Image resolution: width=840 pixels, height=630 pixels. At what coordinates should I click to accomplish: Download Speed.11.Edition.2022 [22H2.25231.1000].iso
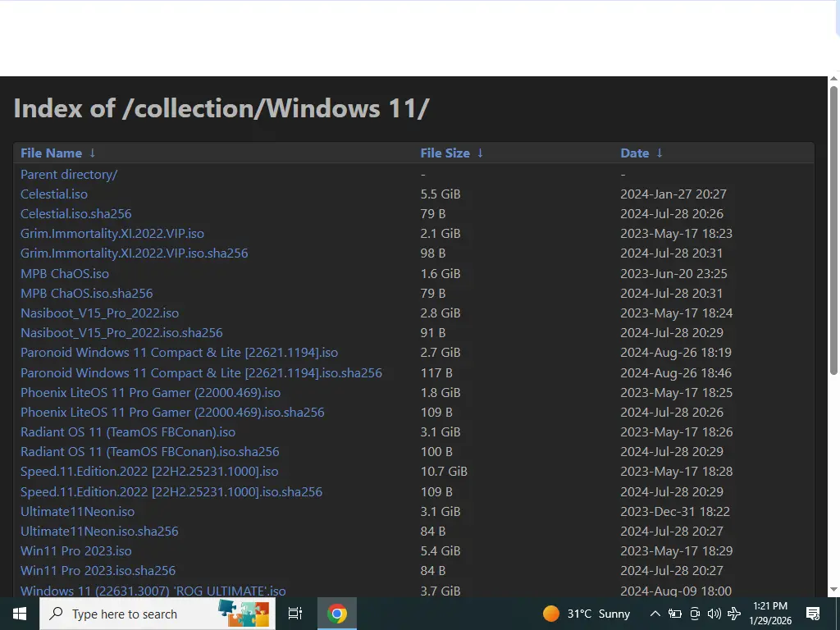point(149,472)
